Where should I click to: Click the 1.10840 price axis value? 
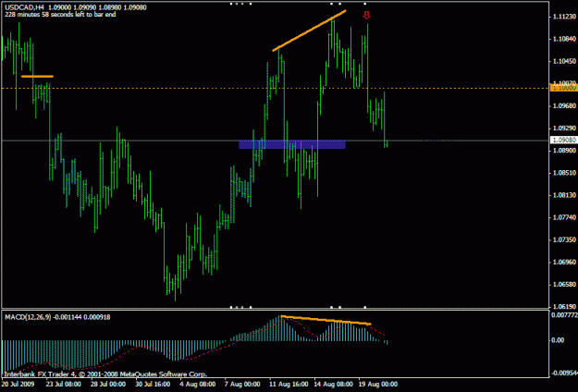pos(564,39)
